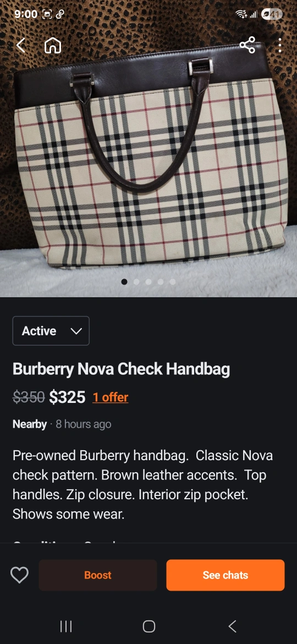
Task: Tap the Android home navigation button
Action: click(149, 626)
